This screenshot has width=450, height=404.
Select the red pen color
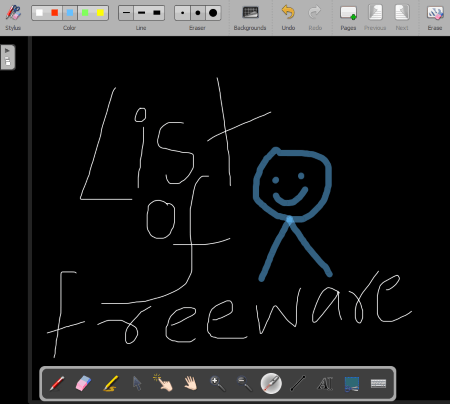tap(55, 13)
